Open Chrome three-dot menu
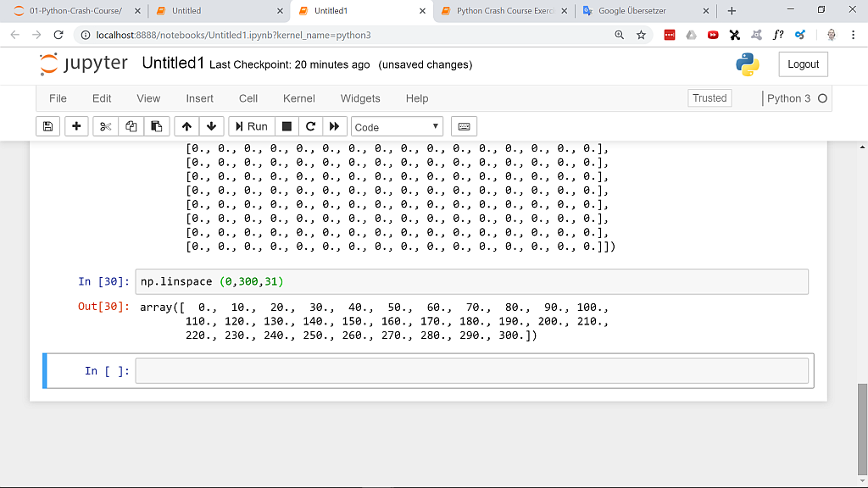This screenshot has width=868, height=488. (853, 35)
